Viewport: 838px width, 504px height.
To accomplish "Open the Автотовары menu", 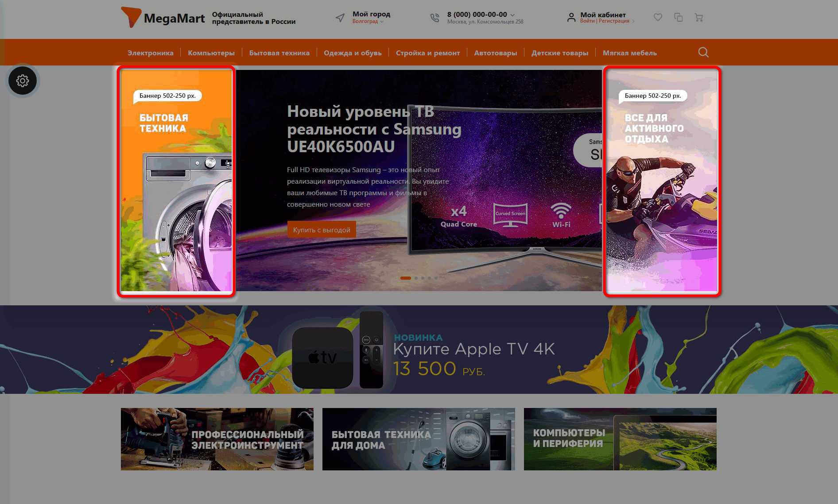I will click(496, 53).
